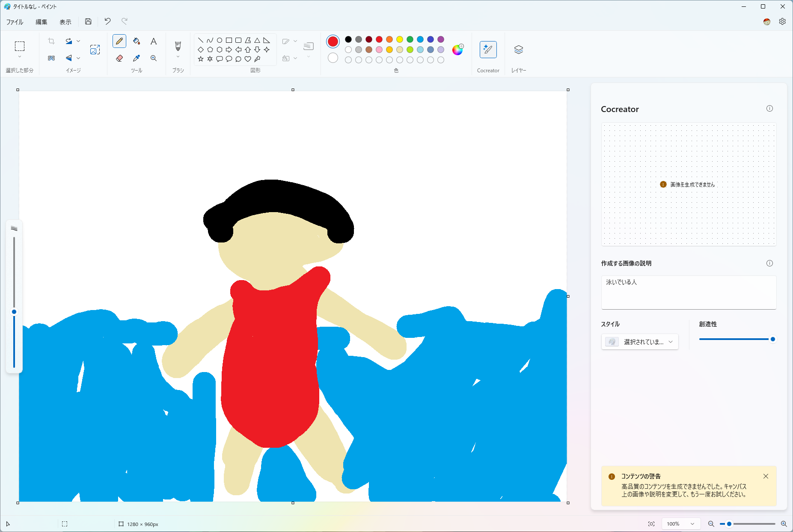793x532 pixels.
Task: Select the lightning bolt shape
Action: pos(257,59)
